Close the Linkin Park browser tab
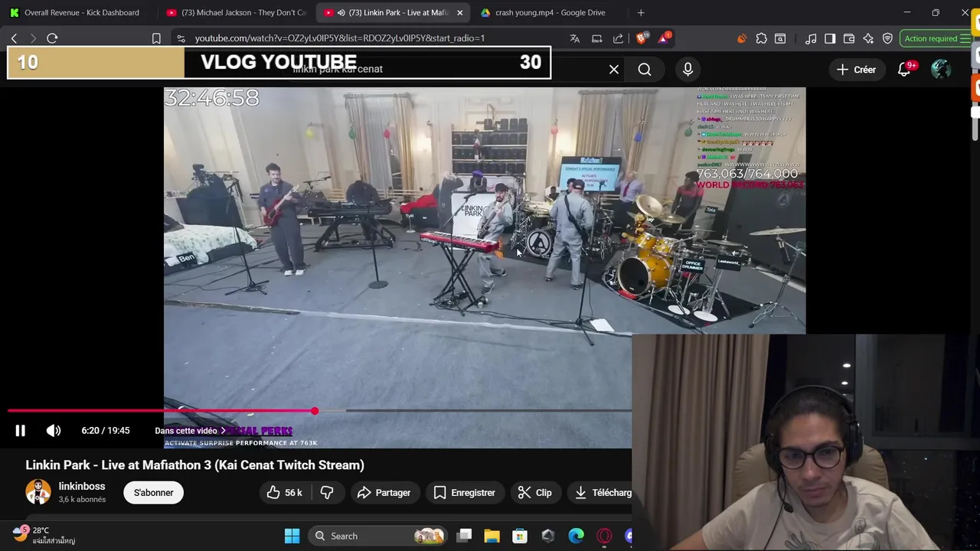980x551 pixels. click(459, 12)
